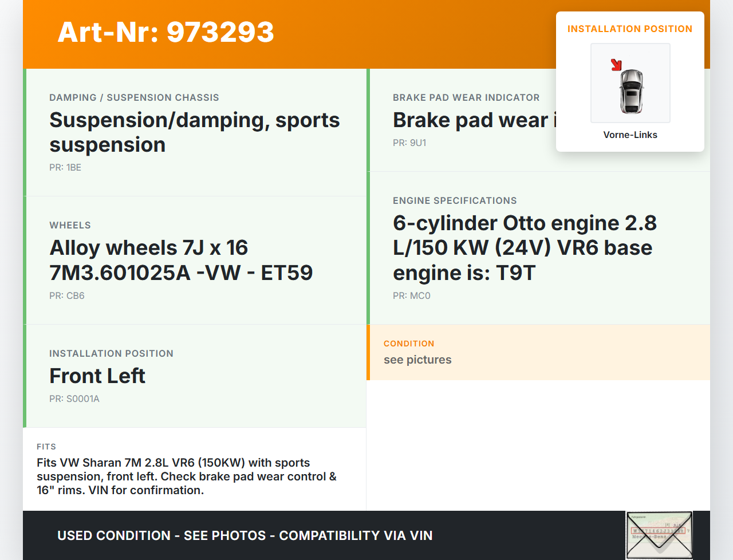Image resolution: width=733 pixels, height=560 pixels.
Task: Select the Brake pad wear title
Action: pos(473,120)
